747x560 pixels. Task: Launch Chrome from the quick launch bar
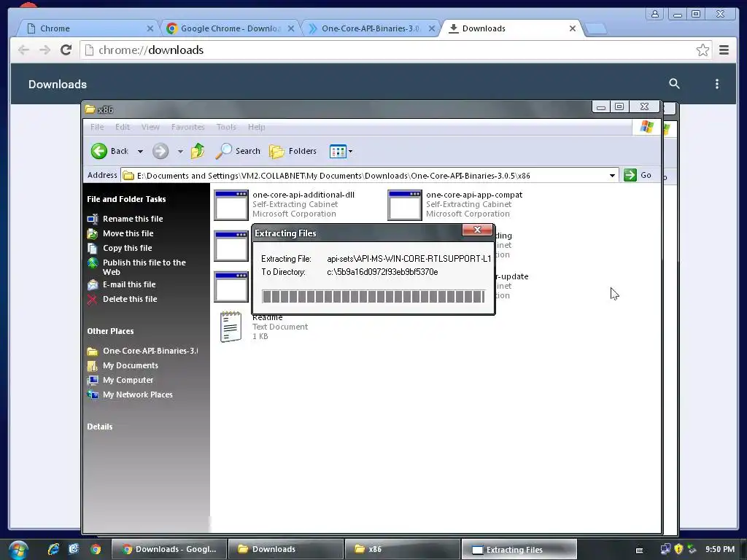pos(96,549)
